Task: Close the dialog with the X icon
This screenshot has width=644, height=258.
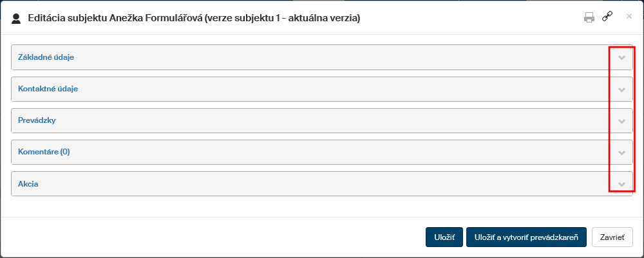Action: tap(629, 16)
